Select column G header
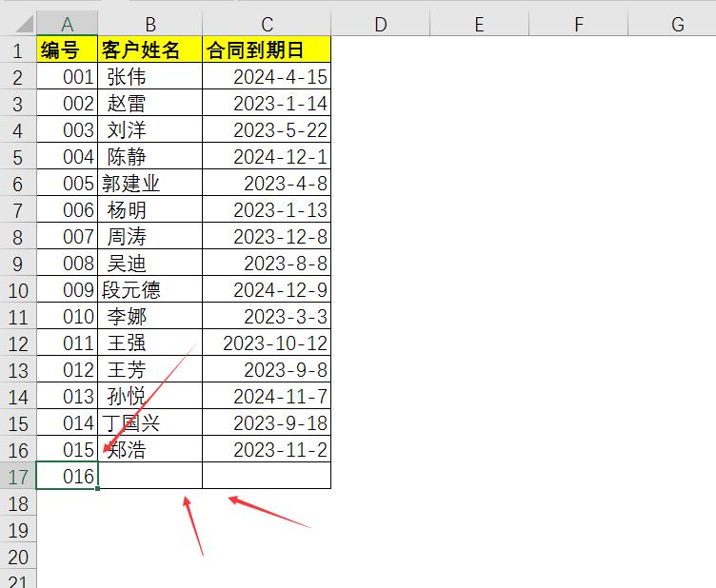 [672, 24]
